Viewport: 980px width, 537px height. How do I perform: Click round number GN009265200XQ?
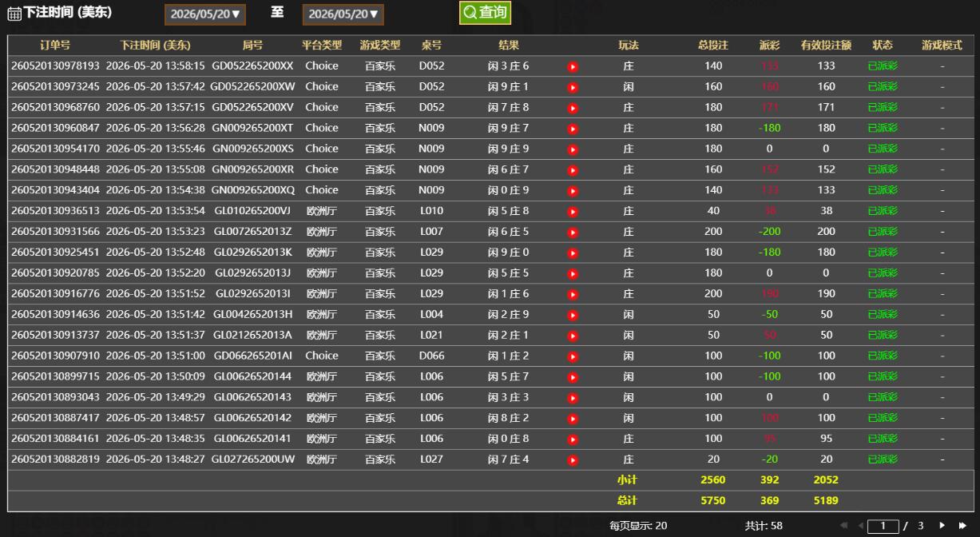click(252, 190)
